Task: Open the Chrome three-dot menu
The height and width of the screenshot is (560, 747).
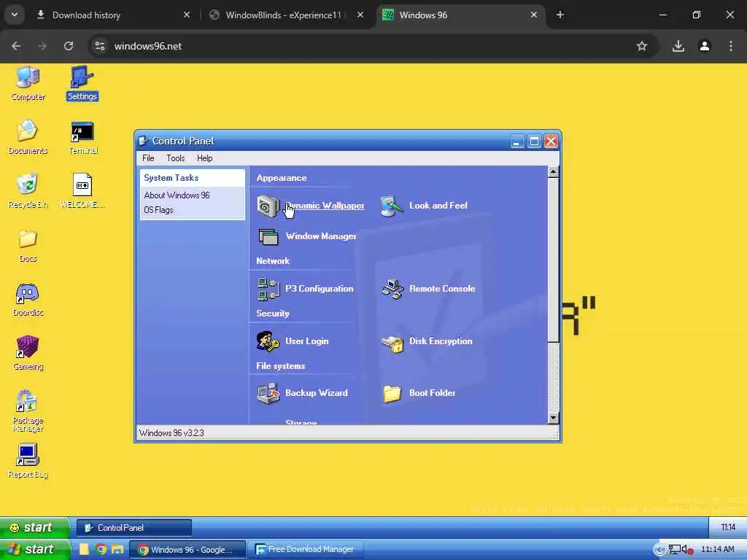Action: point(731,46)
